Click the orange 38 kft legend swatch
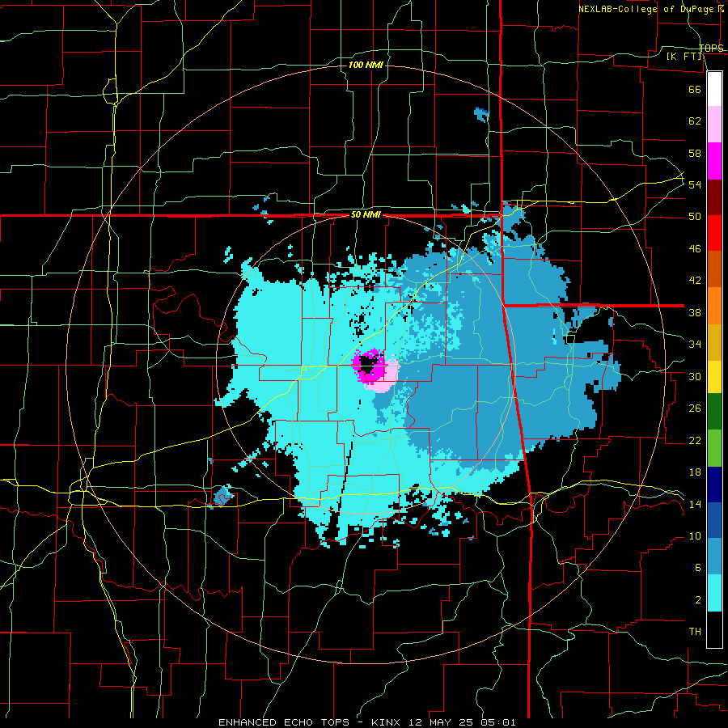Viewport: 728px width, 728px height. (x=714, y=306)
